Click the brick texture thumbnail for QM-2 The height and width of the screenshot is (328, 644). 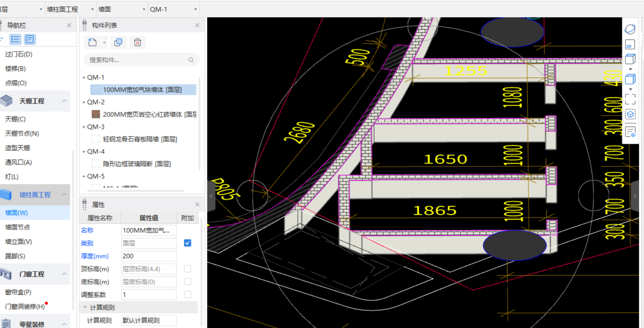click(96, 114)
